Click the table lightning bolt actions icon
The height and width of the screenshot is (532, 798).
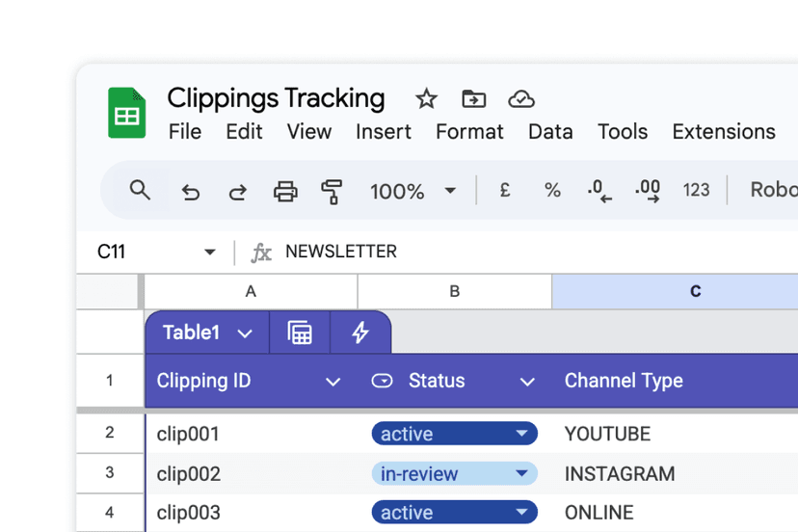click(x=360, y=332)
